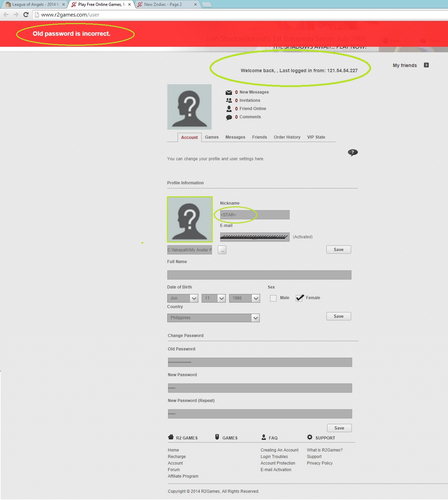Click the Invitations people icon
Image resolution: width=448 pixels, height=500 pixels.
[229, 100]
